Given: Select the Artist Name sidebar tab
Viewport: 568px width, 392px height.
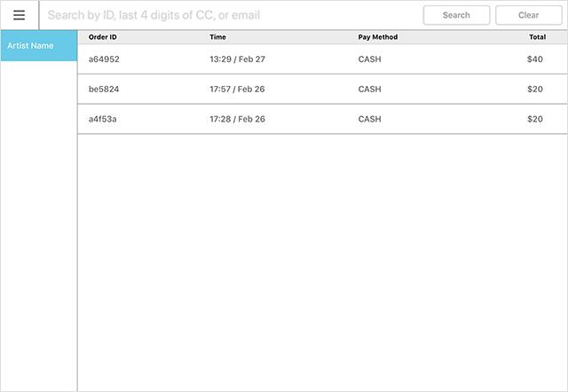Looking at the screenshot, I should click(38, 46).
